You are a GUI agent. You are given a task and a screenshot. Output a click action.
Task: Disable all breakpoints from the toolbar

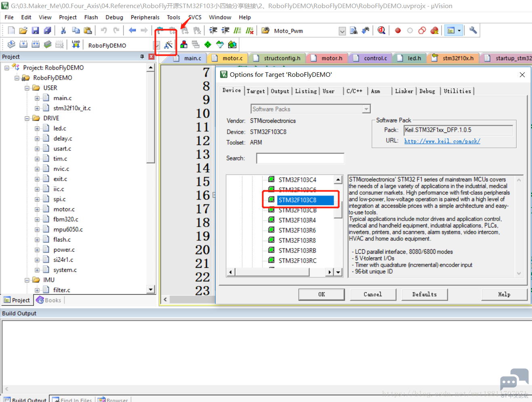point(422,30)
